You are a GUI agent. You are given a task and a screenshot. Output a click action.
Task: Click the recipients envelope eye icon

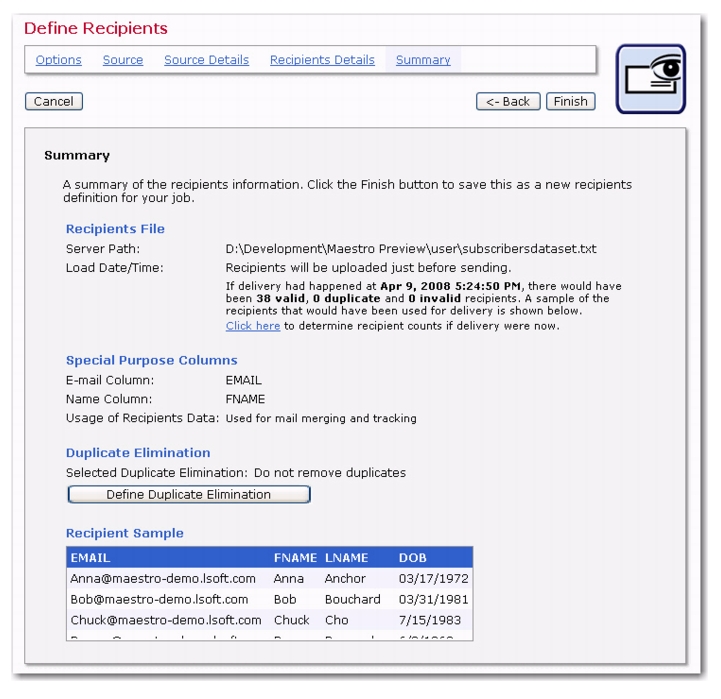[x=650, y=79]
